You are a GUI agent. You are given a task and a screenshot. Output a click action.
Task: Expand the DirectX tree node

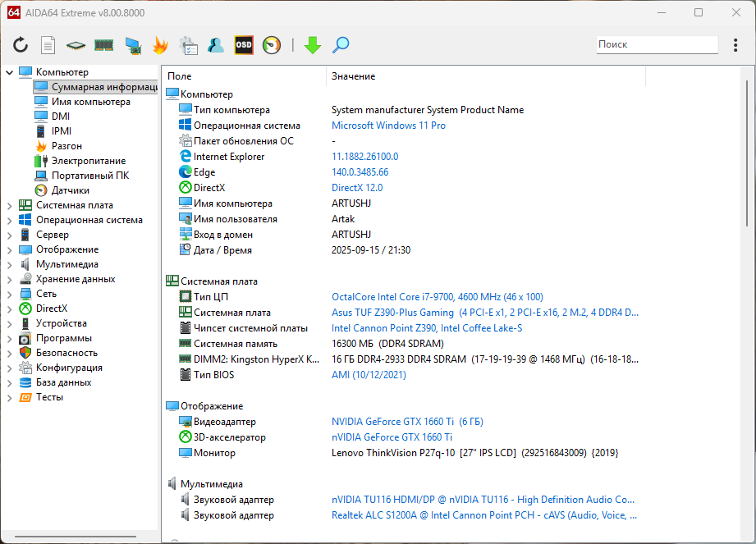tap(9, 309)
